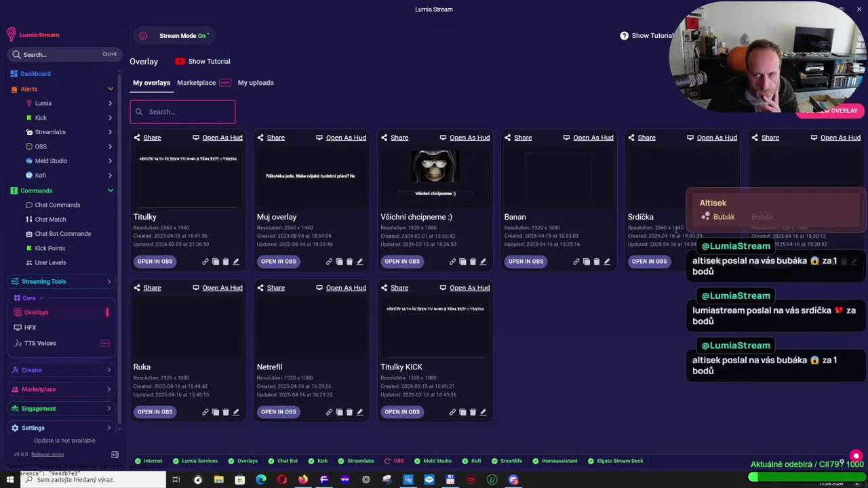Click Open in OBS for Titulky KICK
Image resolution: width=868 pixels, height=488 pixels.
tap(402, 412)
